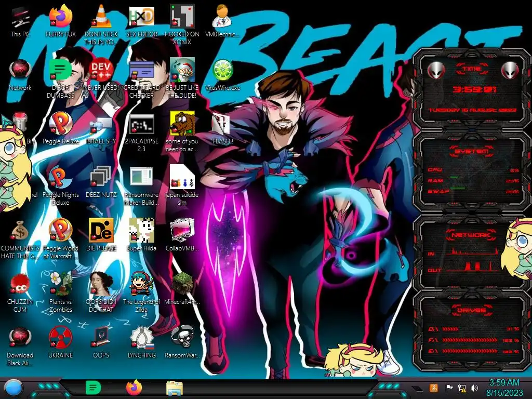Image resolution: width=532 pixels, height=399 pixels.
Task: Launch Plants vs Zombies from desktop
Action: click(x=61, y=292)
